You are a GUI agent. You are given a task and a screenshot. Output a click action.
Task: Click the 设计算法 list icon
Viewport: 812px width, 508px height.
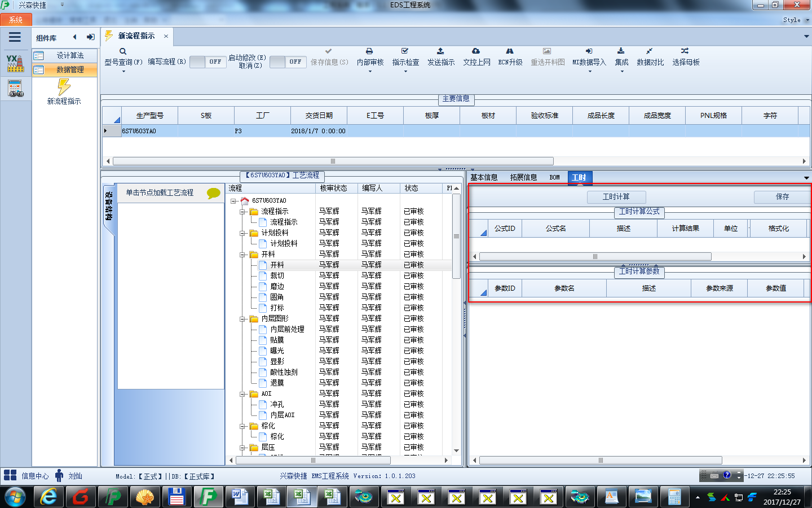point(39,55)
